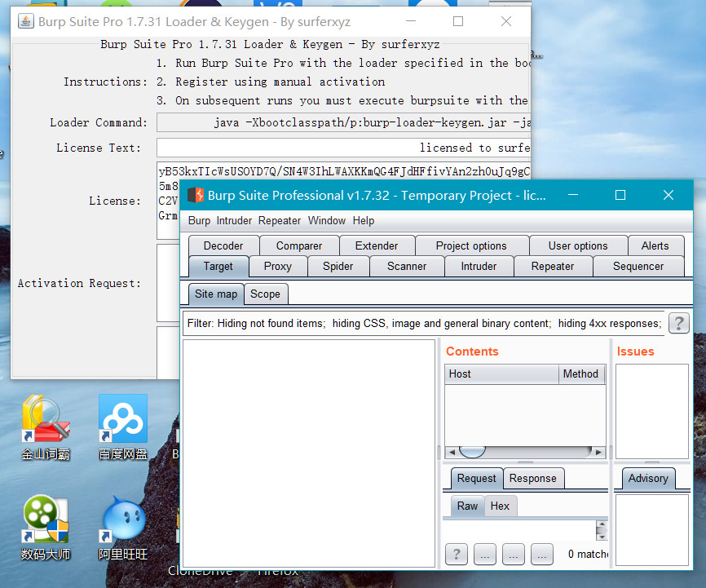Launch the 阿里旺旺 desktop shortcut
The height and width of the screenshot is (588, 706).
pos(123,528)
